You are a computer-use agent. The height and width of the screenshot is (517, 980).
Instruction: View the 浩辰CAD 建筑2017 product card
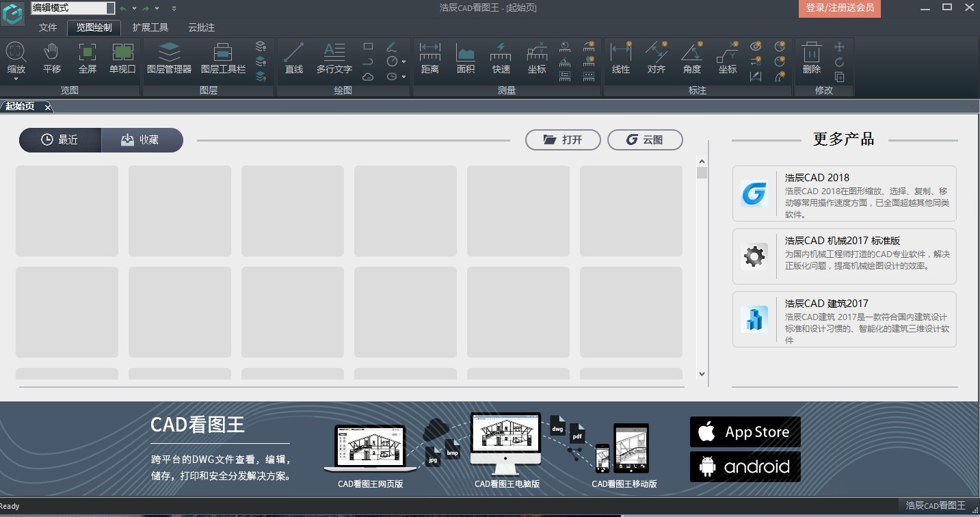pos(845,319)
